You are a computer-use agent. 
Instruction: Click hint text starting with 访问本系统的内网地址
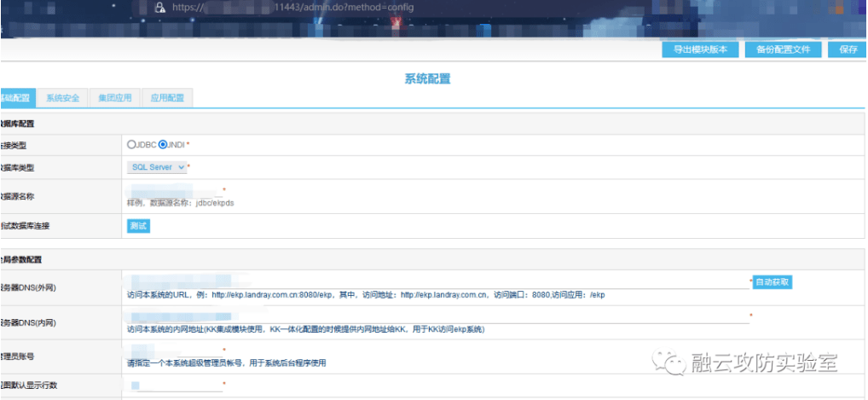(306, 330)
